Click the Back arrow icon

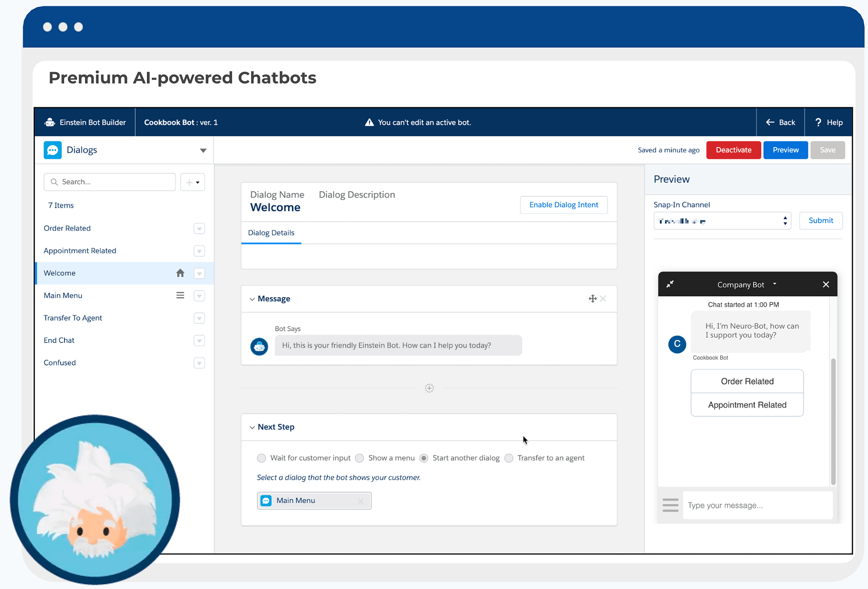[x=770, y=122]
